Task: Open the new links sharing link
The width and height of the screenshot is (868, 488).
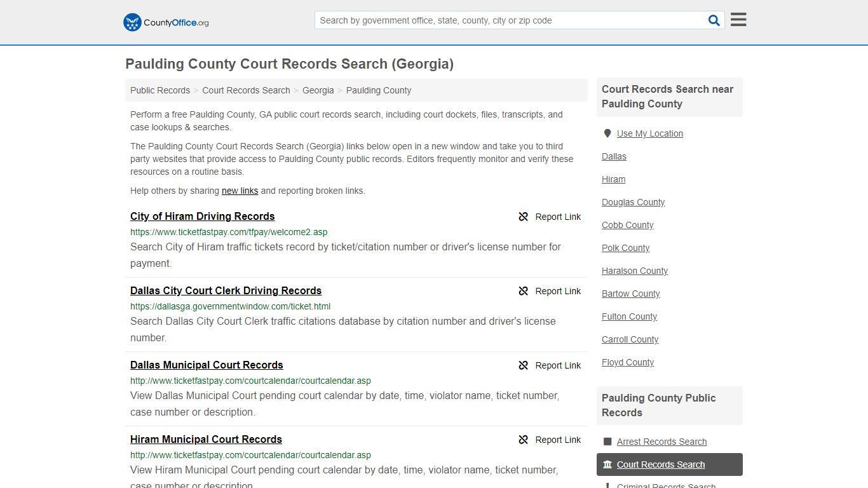Action: [x=240, y=191]
